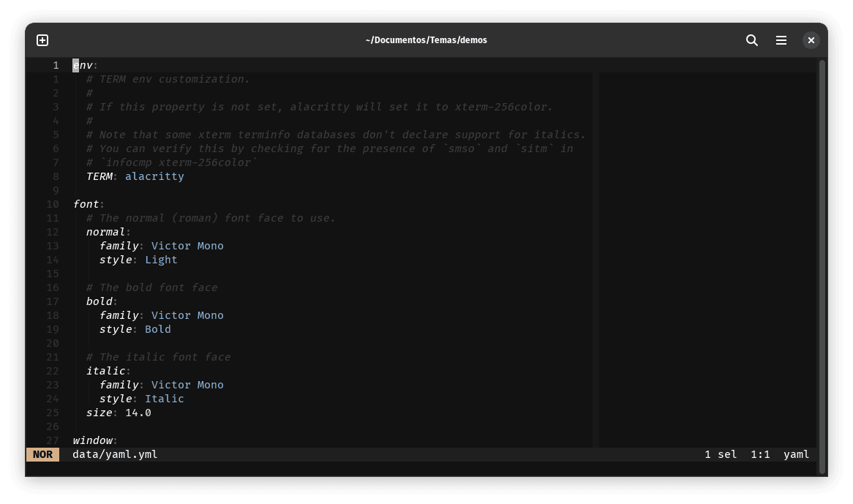This screenshot has width=853, height=504.
Task: Click the "# The bold font face" comment
Action: coord(151,287)
